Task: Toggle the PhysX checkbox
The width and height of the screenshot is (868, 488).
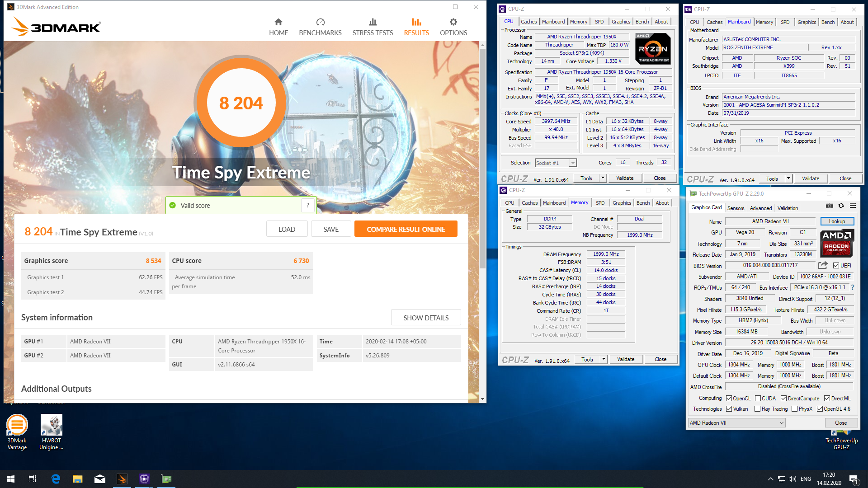Action: click(x=794, y=409)
